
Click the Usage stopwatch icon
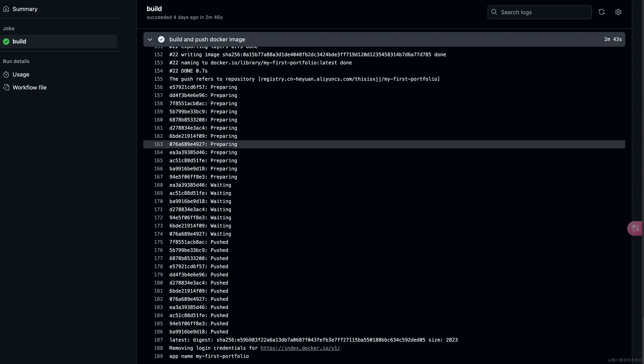(x=6, y=75)
